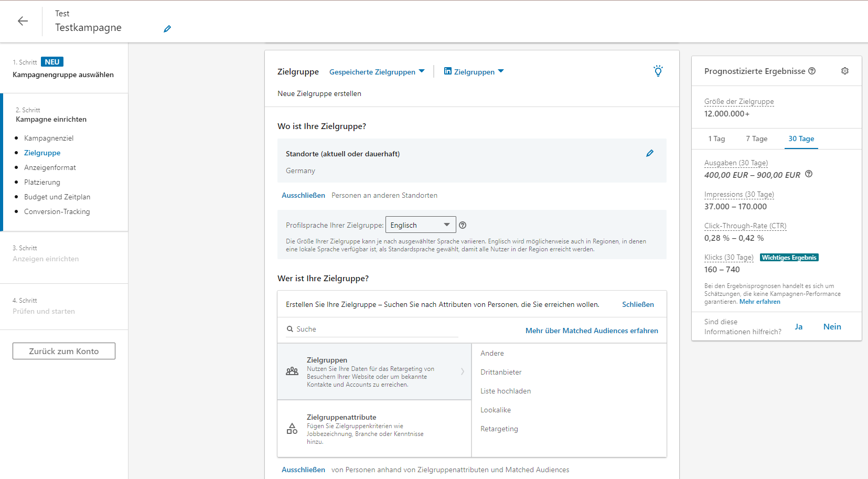The image size is (868, 479).
Task: Open Profilsprache Englisch combo box
Action: pos(421,225)
